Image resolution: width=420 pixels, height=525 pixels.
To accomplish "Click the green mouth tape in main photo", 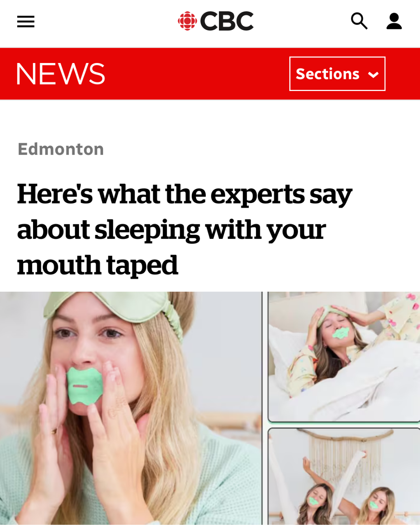I will (84, 386).
